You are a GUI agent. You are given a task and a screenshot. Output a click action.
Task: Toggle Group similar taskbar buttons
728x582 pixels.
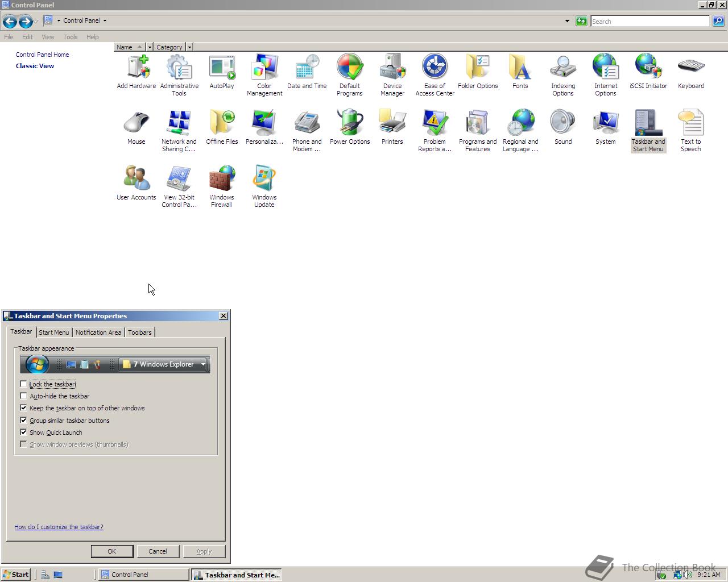(23, 421)
